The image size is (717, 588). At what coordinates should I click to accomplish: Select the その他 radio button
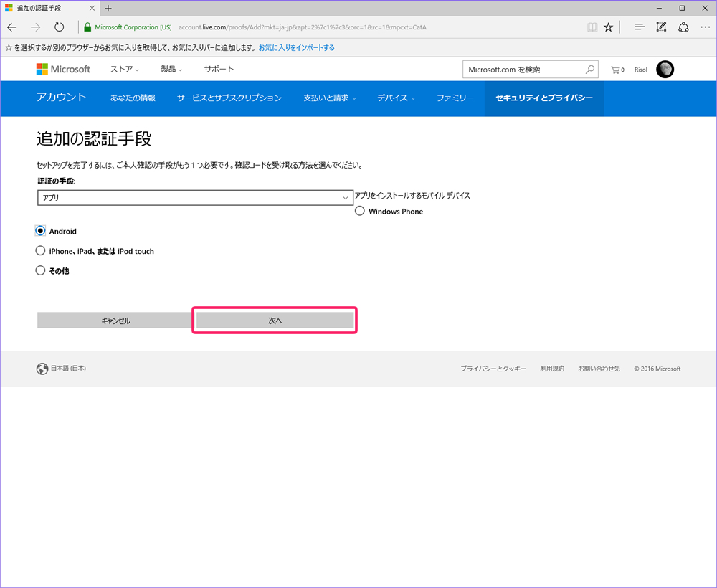pos(40,270)
